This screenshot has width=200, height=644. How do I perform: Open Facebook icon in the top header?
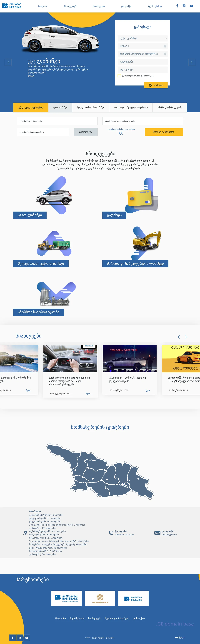[x=177, y=6]
